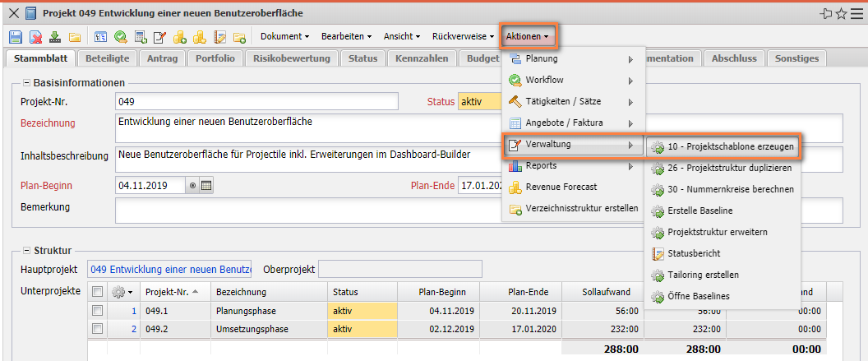
Task: Open the Plan-Beginn calendar picker icon
Action: click(206, 186)
